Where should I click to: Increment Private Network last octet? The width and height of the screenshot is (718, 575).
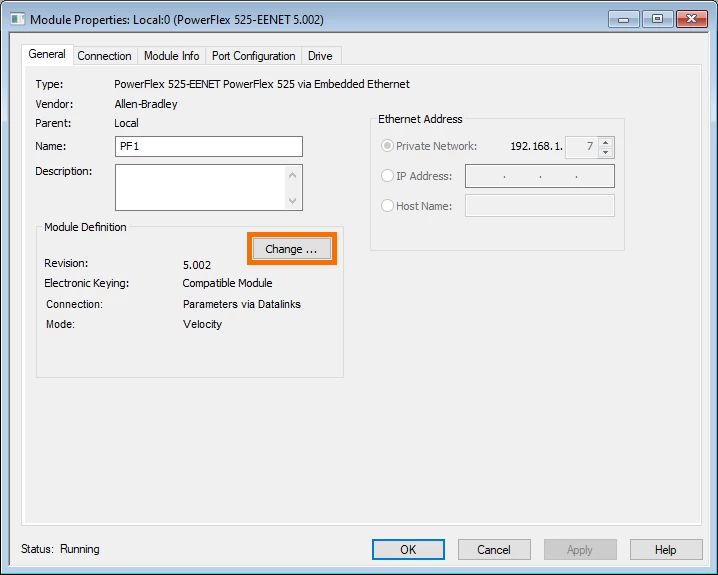pos(605,142)
